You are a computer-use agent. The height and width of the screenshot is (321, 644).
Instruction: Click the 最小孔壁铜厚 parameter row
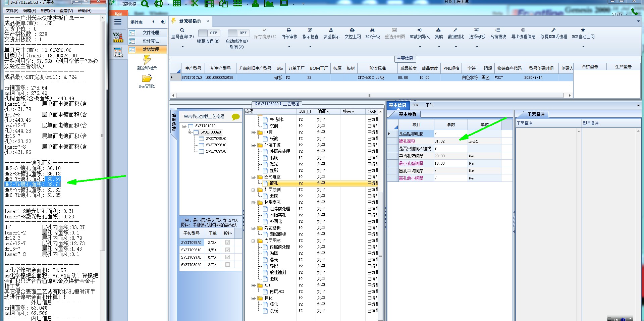pos(449,163)
